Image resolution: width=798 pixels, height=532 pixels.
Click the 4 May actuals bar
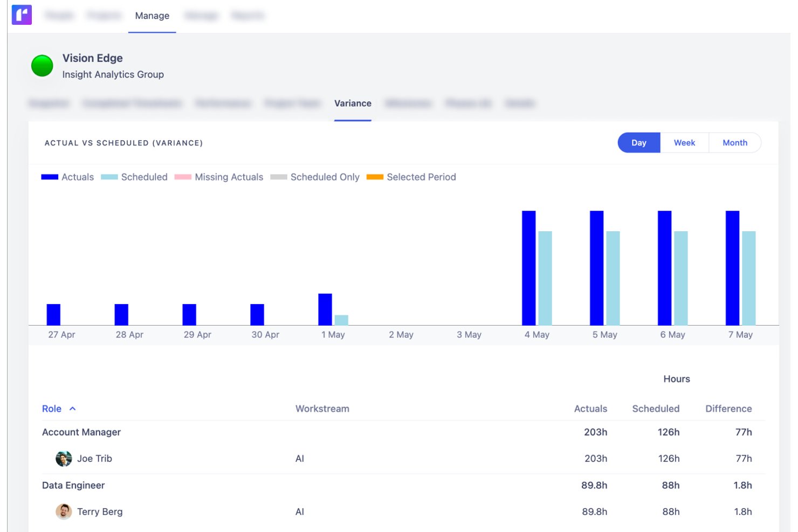coord(529,268)
